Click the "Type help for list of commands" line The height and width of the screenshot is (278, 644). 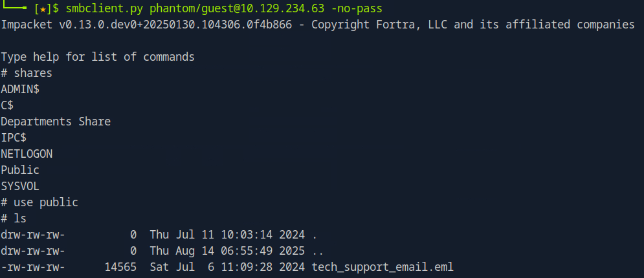(97, 57)
